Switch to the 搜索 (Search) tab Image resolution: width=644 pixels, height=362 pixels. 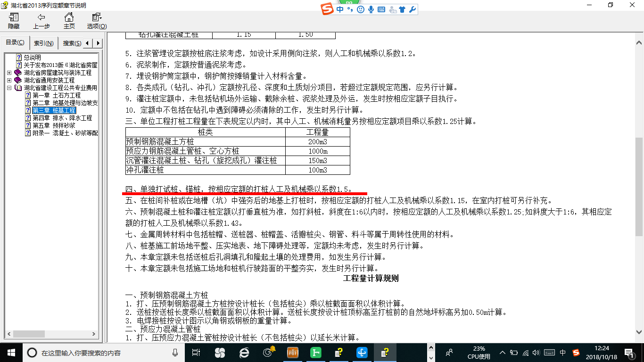pos(71,43)
